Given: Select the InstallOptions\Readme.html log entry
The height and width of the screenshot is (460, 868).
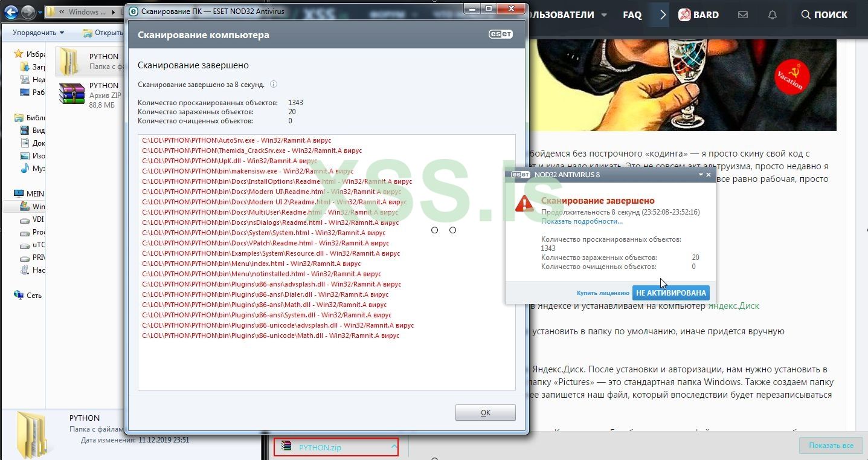Looking at the screenshot, I should tap(277, 181).
